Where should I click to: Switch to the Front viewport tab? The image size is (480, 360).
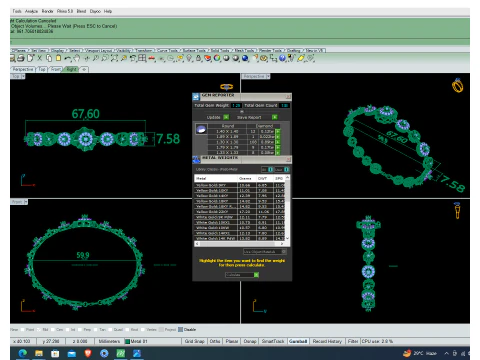click(56, 69)
